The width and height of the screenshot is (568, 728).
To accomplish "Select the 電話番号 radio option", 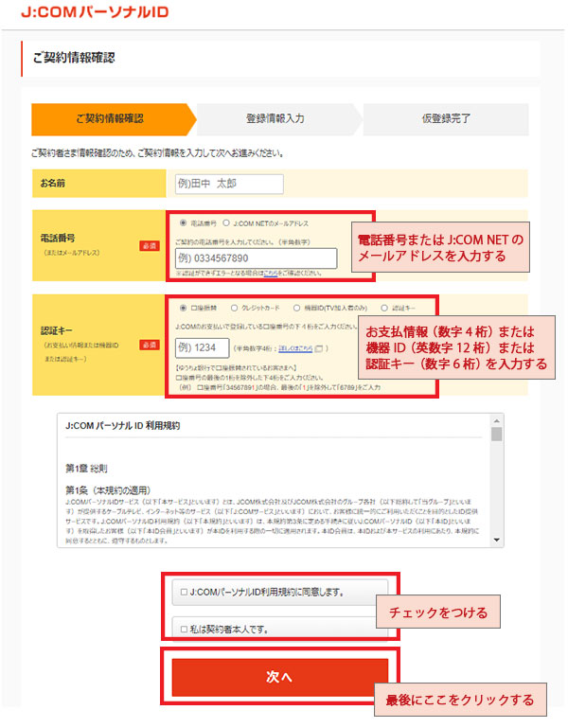I will (x=183, y=223).
